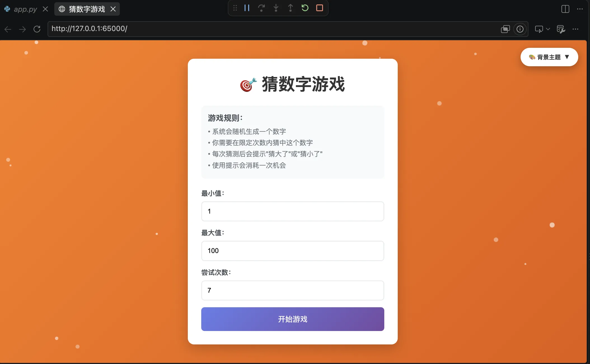The height and width of the screenshot is (364, 590).
Task: Focus the URL address bar
Action: pos(288,29)
